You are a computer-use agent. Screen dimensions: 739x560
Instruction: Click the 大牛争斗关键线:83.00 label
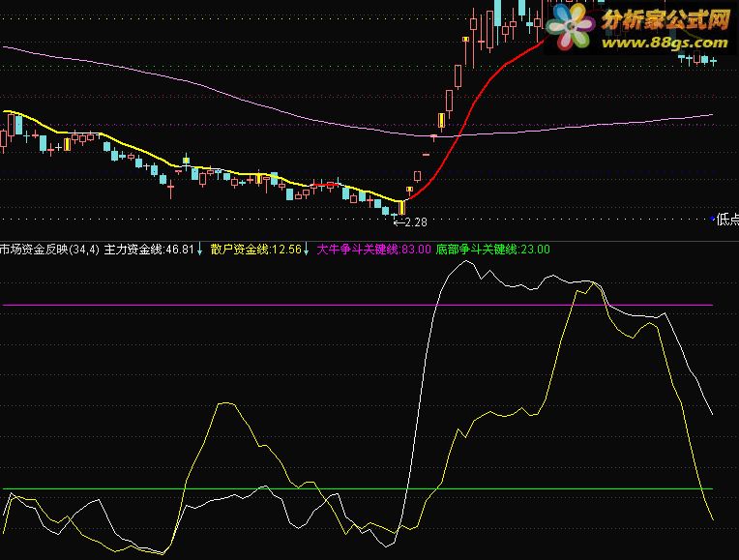373,250
